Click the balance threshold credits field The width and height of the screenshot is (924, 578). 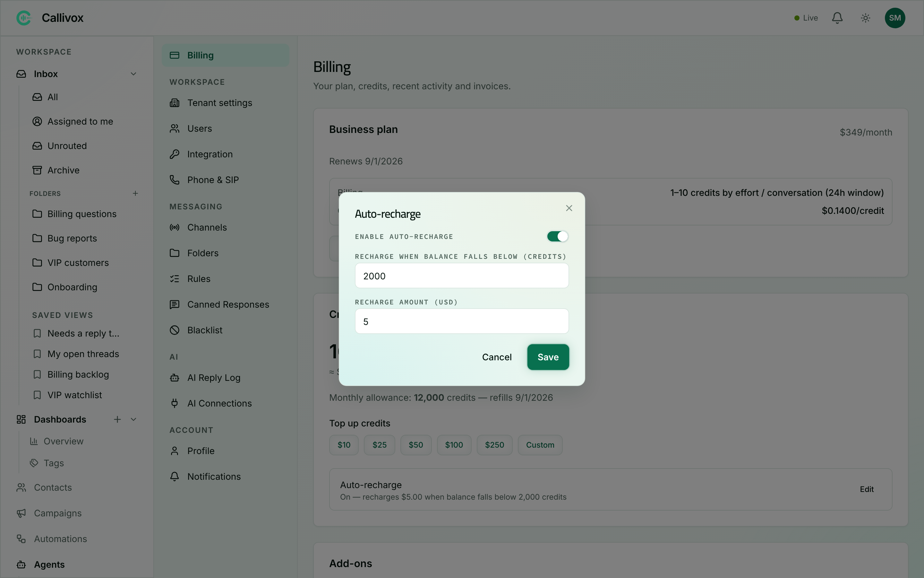pos(462,276)
